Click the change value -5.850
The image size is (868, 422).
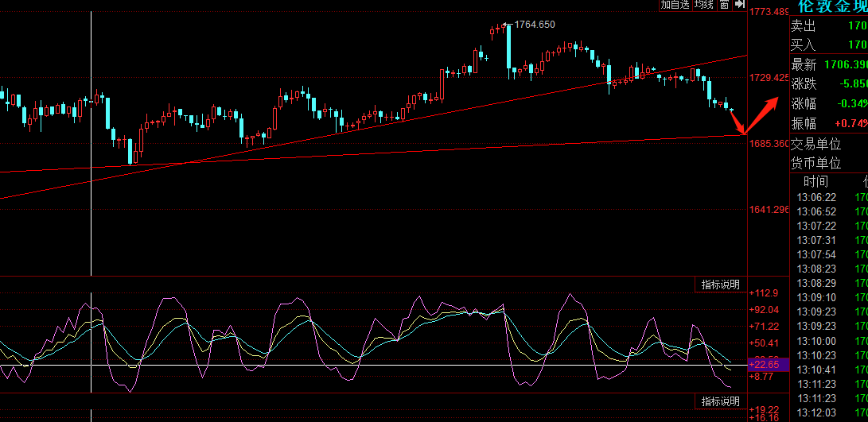coord(854,84)
